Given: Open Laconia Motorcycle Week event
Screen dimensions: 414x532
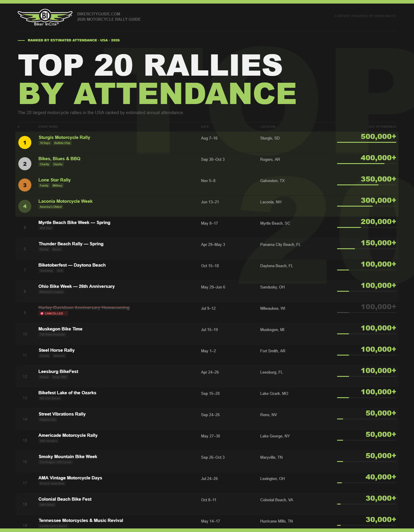Looking at the screenshot, I should coord(65,201).
